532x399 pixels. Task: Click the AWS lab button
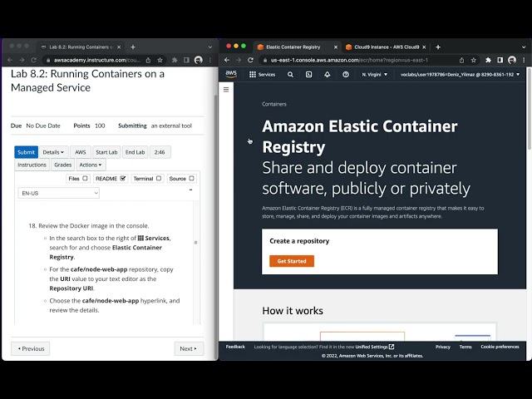coord(81,152)
